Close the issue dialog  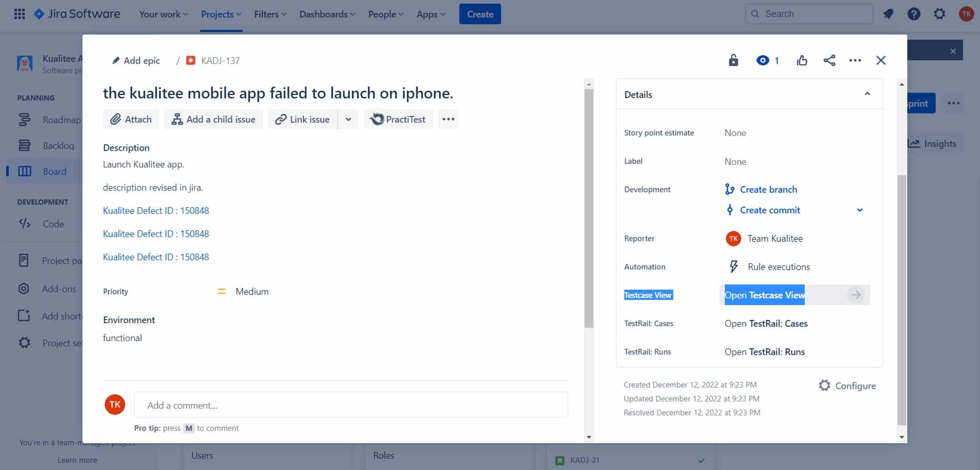881,60
